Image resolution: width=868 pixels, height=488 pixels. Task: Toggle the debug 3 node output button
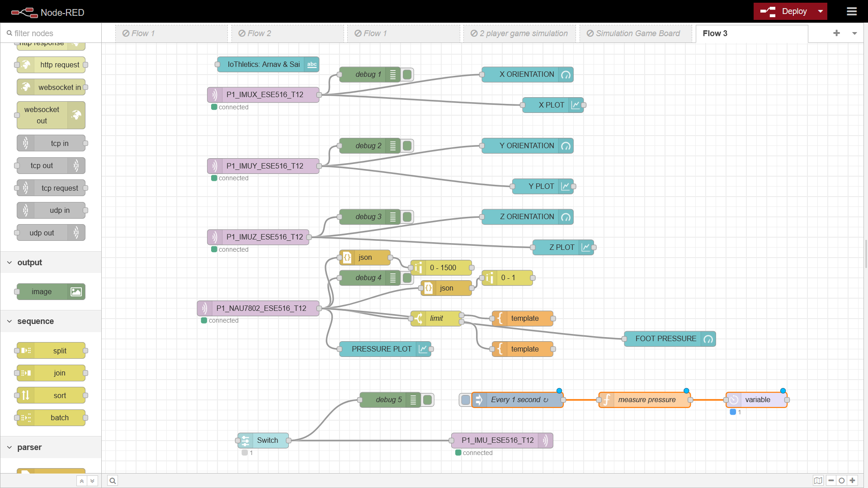[x=407, y=217]
